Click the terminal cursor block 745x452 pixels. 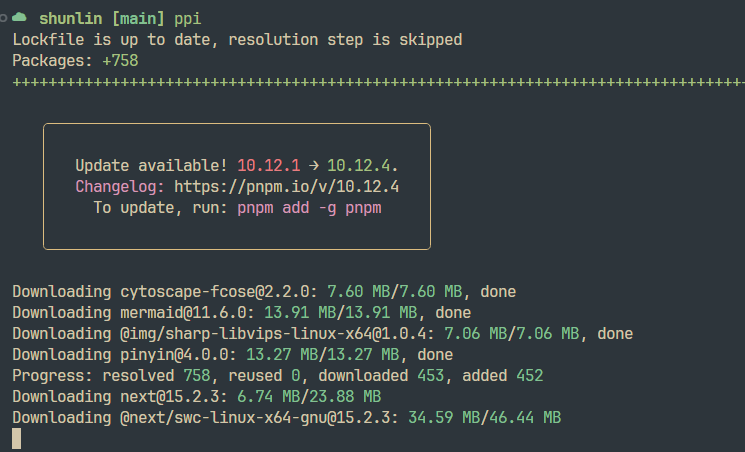coord(17,438)
